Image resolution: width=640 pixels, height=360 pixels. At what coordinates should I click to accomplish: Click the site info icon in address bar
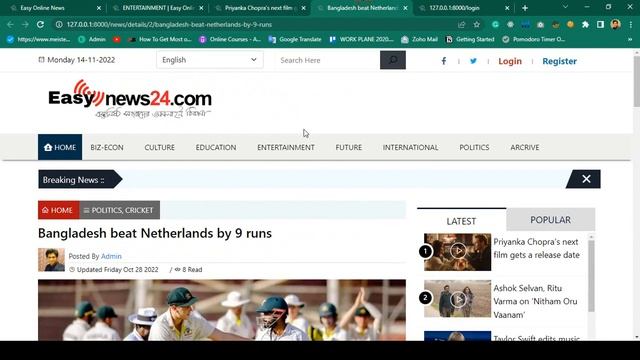[59, 24]
